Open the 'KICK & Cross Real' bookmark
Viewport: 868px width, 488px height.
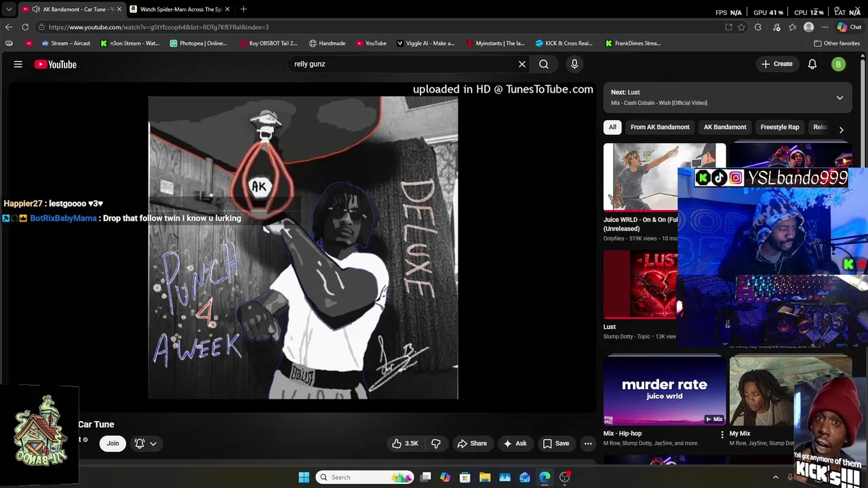tap(564, 43)
